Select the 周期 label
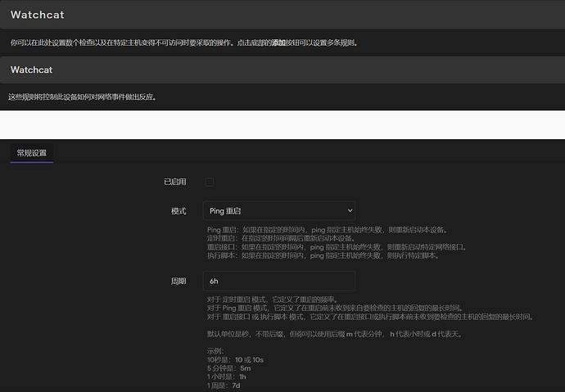Screen dimensions: 565x392 pos(179,282)
